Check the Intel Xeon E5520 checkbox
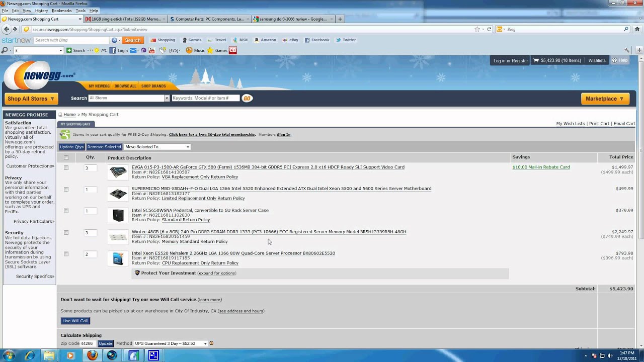Image resolution: width=644 pixels, height=362 pixels. 66,254
